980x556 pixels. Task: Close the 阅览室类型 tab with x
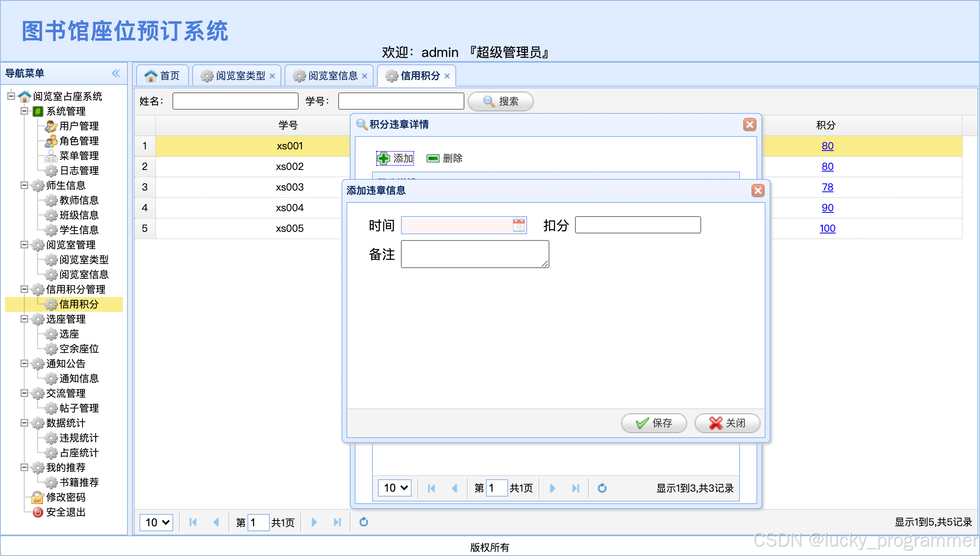tap(272, 76)
